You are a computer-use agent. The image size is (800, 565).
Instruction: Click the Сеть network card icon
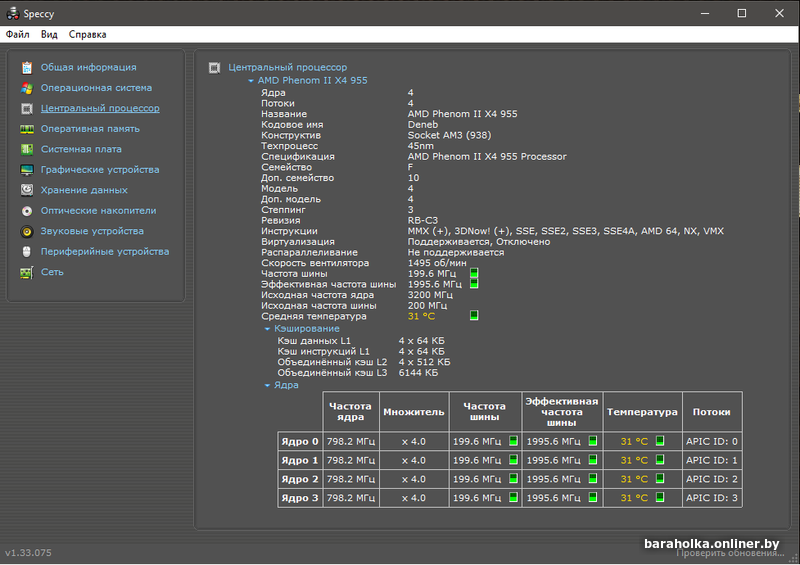[x=27, y=273]
